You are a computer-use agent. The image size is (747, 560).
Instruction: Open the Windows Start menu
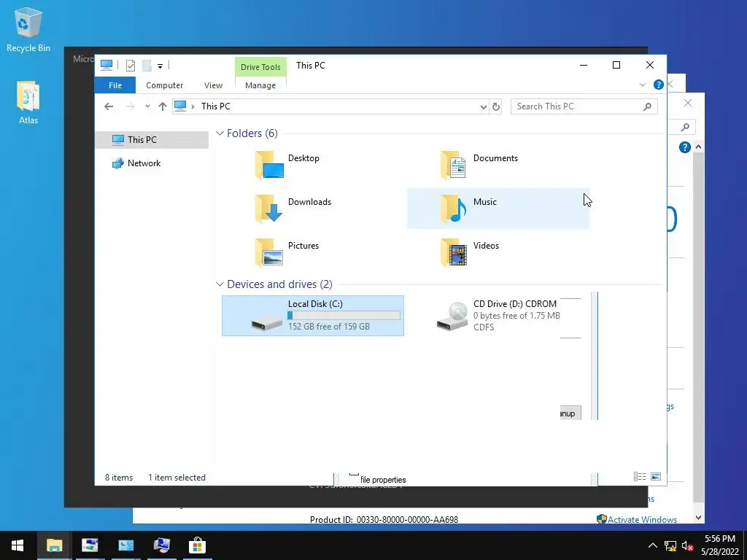point(18,545)
